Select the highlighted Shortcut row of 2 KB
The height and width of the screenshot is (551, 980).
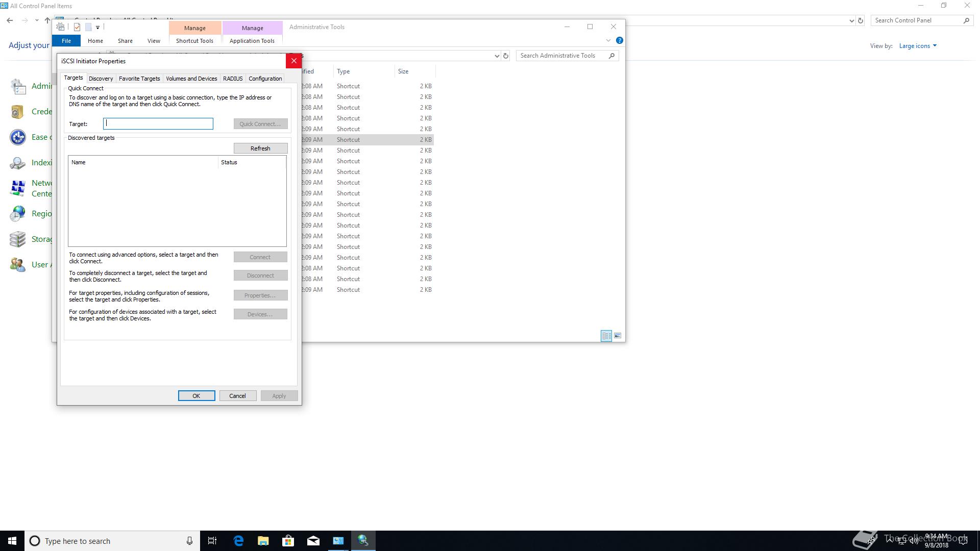[x=367, y=140]
